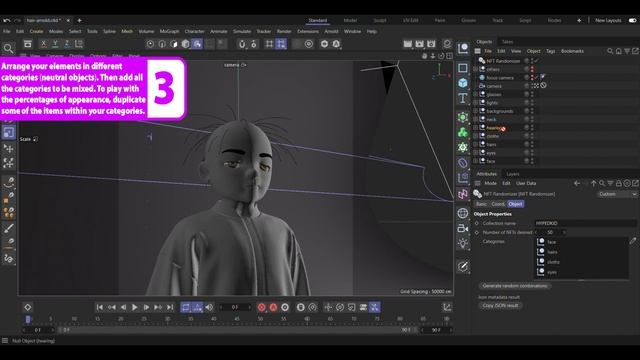Select Edges mode icon
The width and height of the screenshot is (640, 360).
pos(162,44)
